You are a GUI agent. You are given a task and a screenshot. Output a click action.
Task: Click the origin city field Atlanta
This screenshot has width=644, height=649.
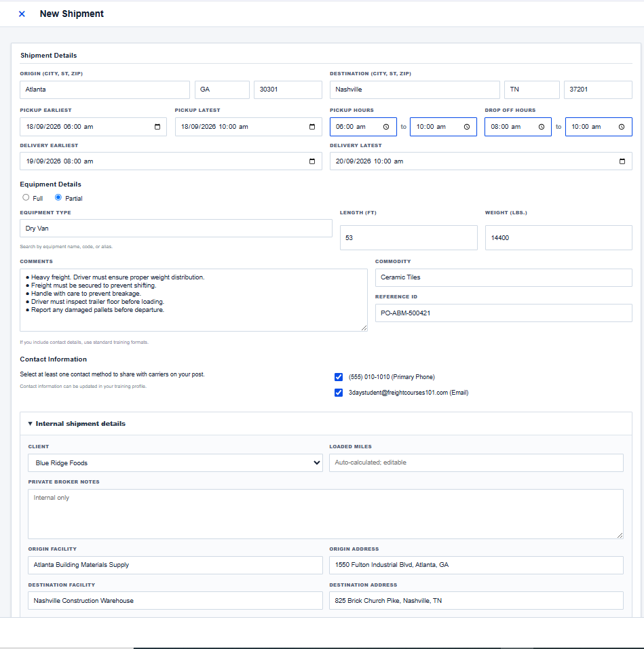pyautogui.click(x=105, y=90)
